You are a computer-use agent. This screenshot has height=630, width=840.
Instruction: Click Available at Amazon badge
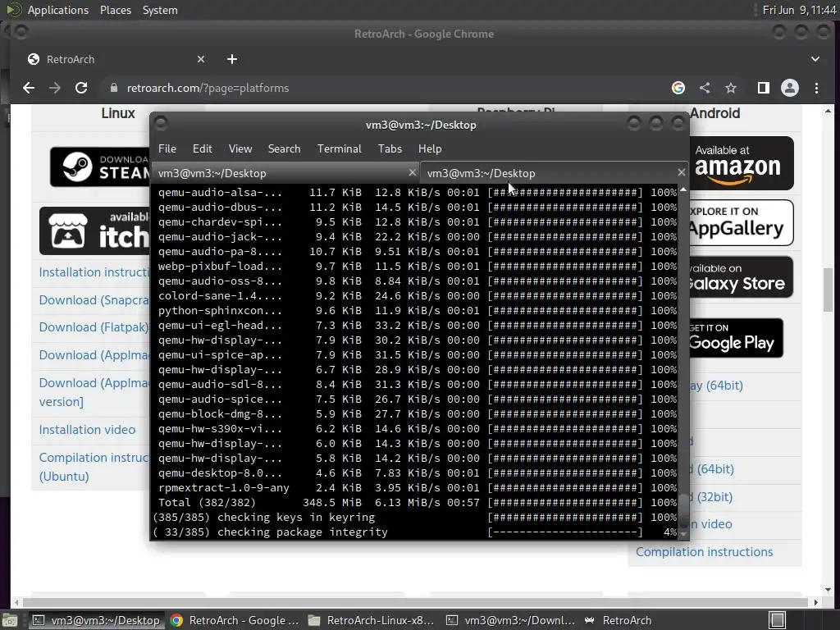tap(742, 163)
